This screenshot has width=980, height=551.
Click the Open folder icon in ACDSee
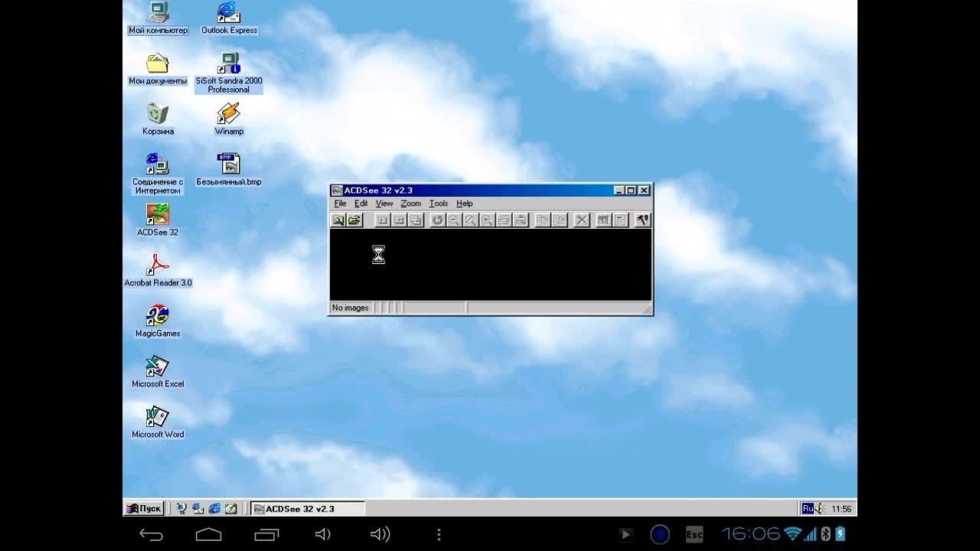coord(354,220)
